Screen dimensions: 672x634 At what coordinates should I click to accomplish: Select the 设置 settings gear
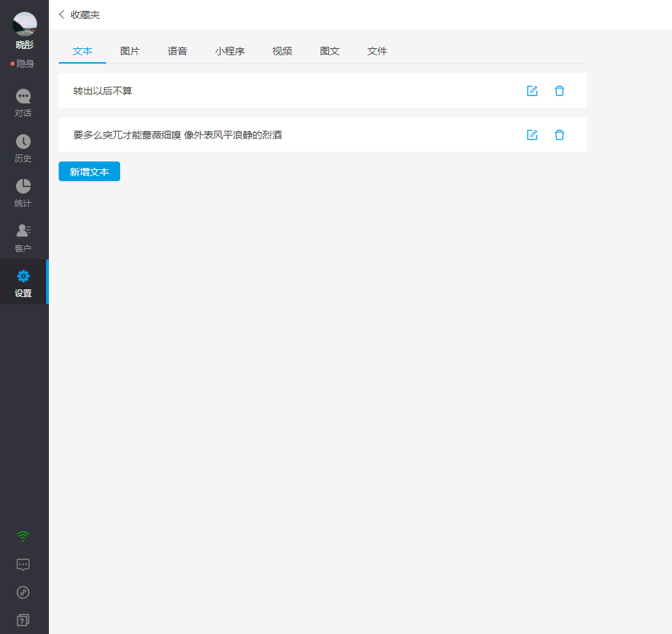click(x=23, y=282)
